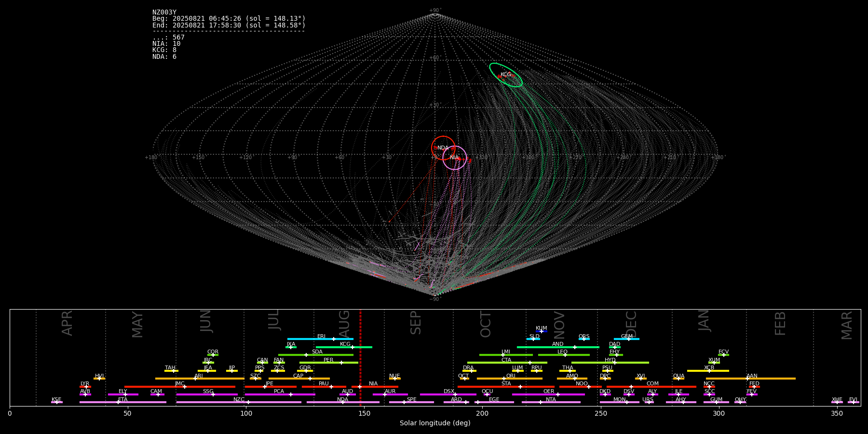Click the 'NDA: 6' count in legend
The image size is (868, 434).
coord(164,57)
